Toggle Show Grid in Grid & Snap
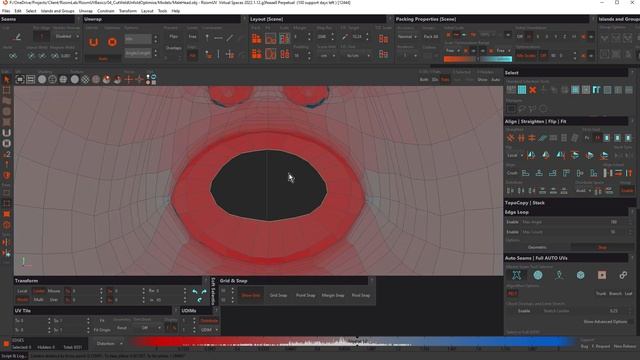 point(251,295)
